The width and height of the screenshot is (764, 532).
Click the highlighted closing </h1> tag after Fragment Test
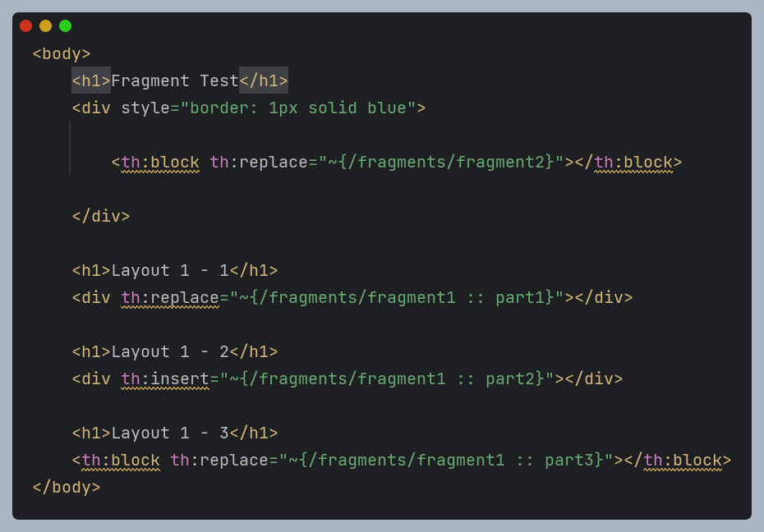pos(264,80)
